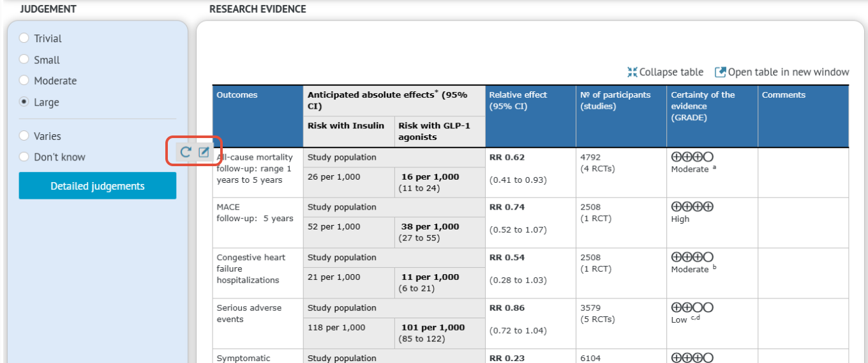Click the refresh arrow icon beside judgement panel

[185, 152]
